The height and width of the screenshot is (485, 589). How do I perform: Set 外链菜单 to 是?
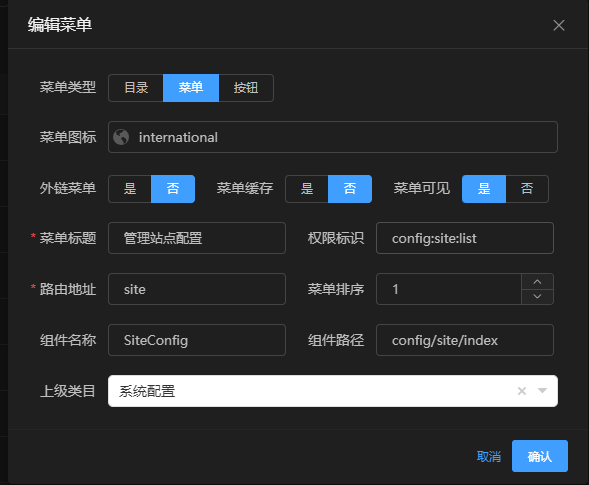click(x=130, y=189)
